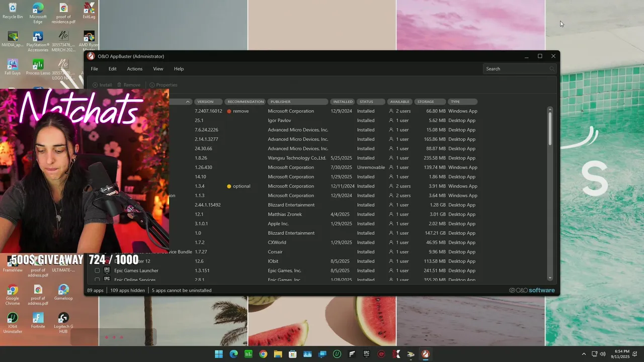The height and width of the screenshot is (362, 644).
Task: Click the version 2.44.1.15492 cell
Action: click(208, 205)
